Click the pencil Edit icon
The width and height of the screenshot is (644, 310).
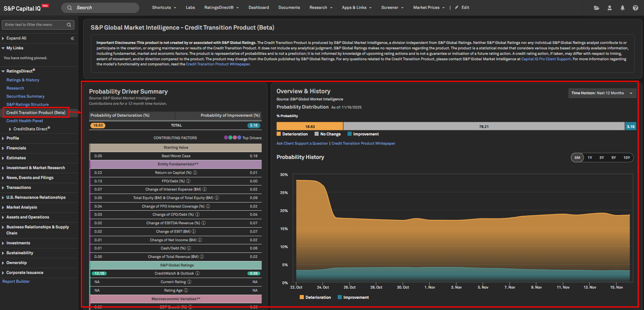point(457,7)
